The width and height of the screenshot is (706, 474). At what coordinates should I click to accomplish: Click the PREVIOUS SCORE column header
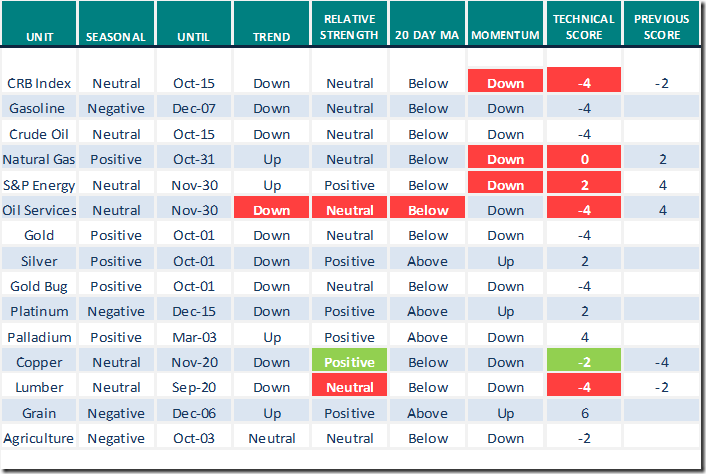point(661,28)
